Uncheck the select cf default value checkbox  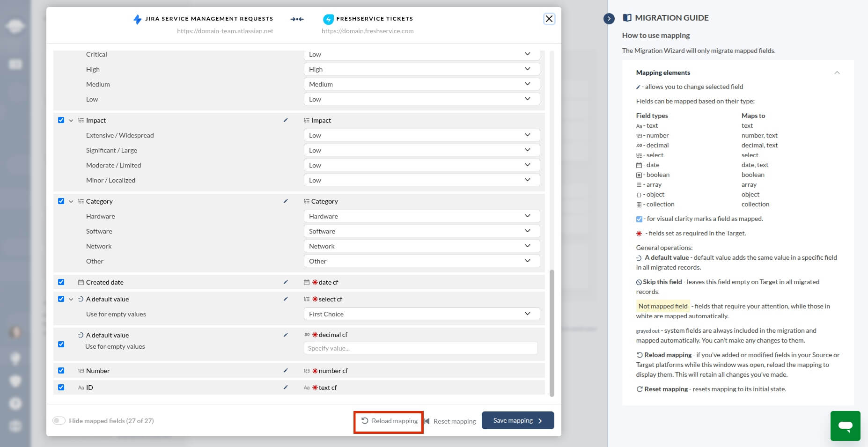61,299
